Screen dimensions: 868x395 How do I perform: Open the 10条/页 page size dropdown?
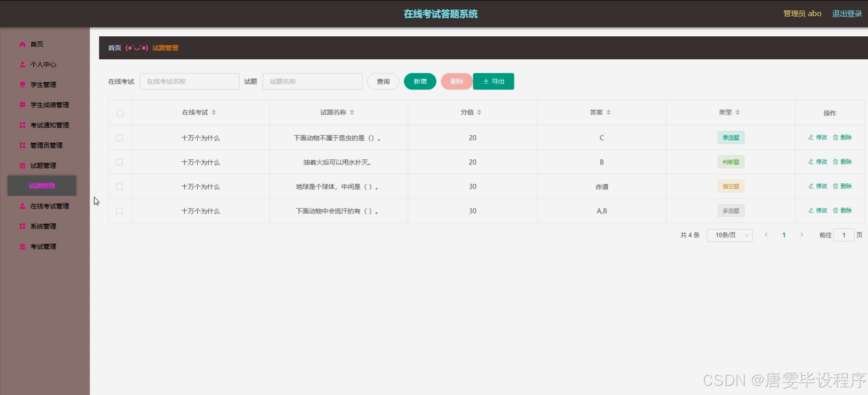click(730, 235)
